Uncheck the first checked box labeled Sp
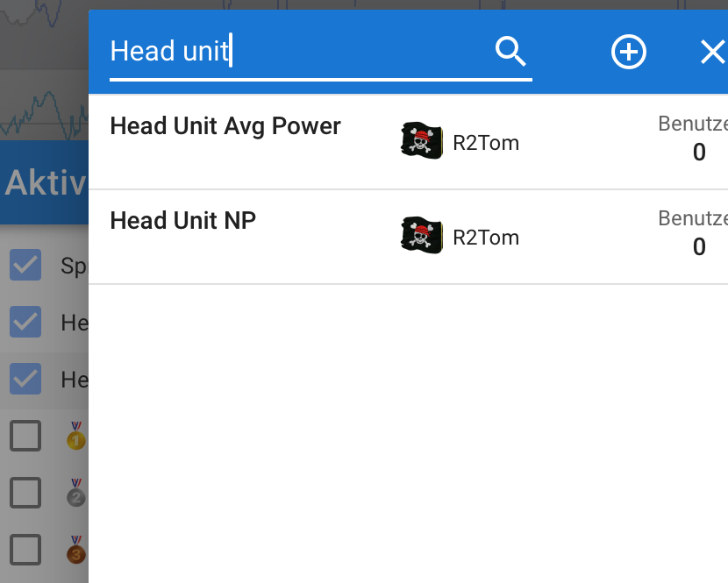Screen dimensions: 728x583 click(x=25, y=265)
